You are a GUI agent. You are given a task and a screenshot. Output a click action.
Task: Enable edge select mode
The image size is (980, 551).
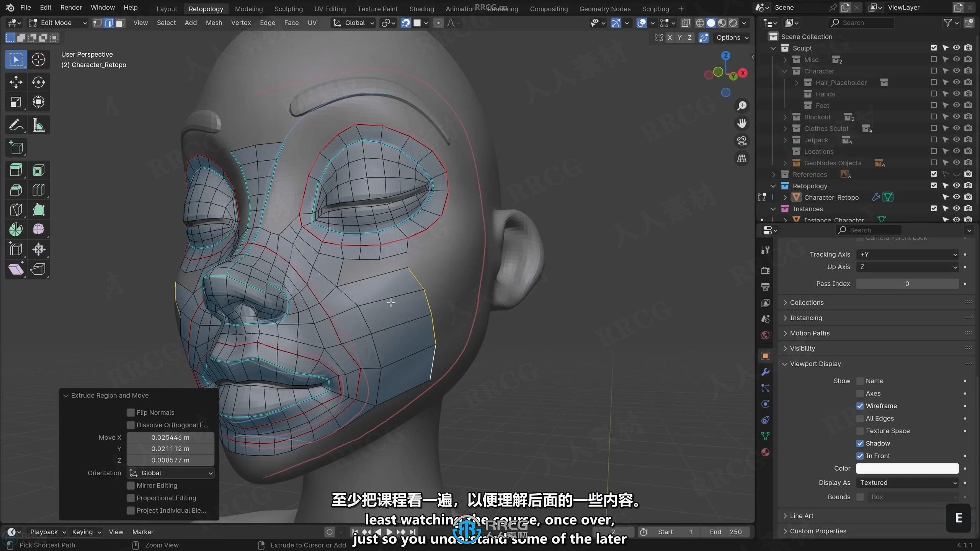[x=109, y=23]
